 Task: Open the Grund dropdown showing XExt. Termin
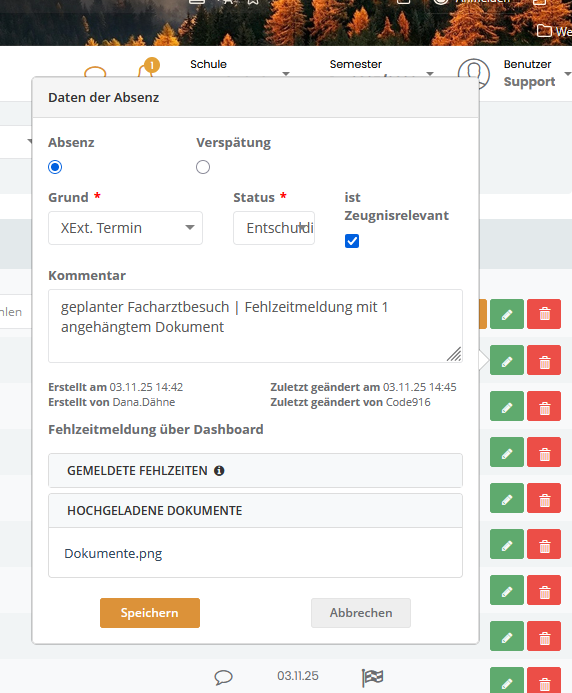126,228
